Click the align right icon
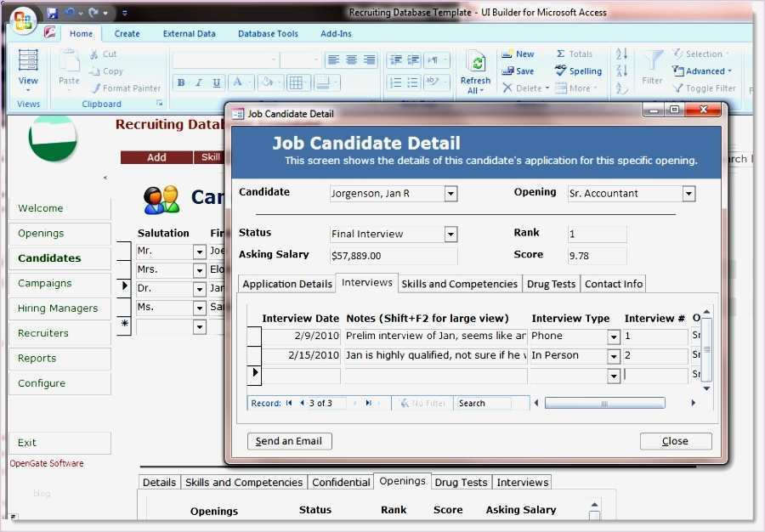Image resolution: width=765 pixels, height=532 pixels. (x=370, y=60)
